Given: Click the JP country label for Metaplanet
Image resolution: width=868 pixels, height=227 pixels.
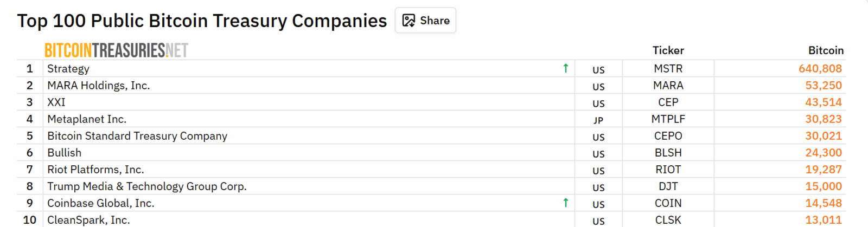Looking at the screenshot, I should 598,120.
